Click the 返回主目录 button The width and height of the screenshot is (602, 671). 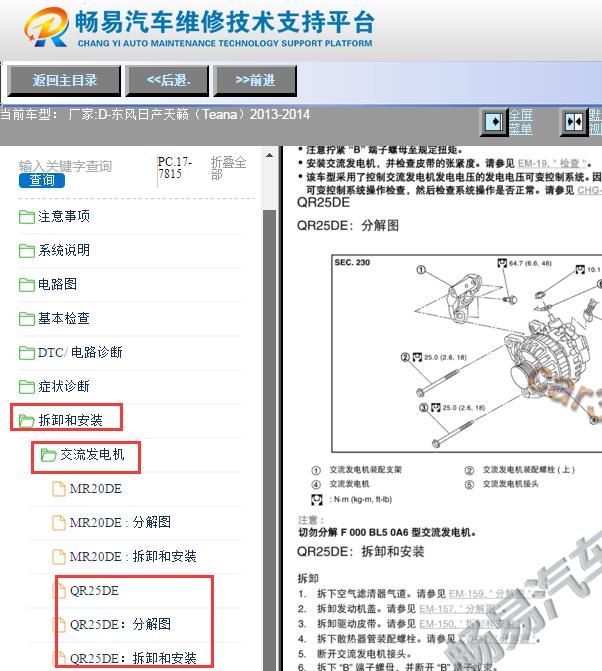click(64, 80)
